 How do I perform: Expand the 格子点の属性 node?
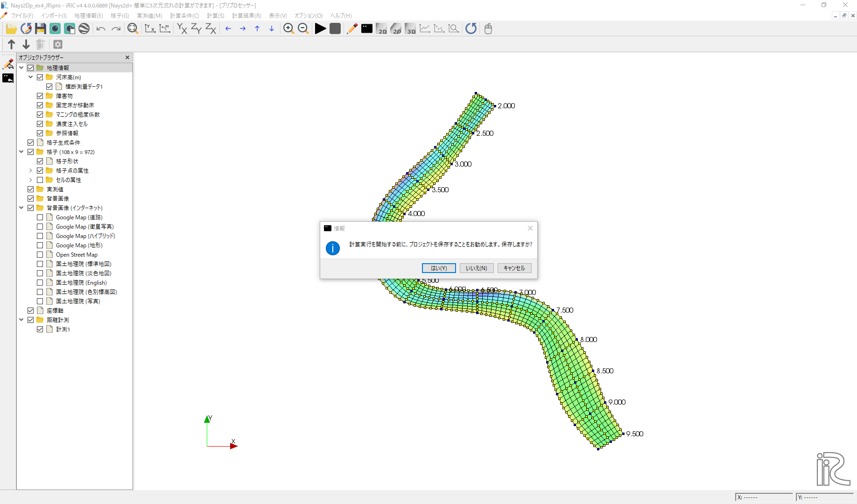coord(31,171)
